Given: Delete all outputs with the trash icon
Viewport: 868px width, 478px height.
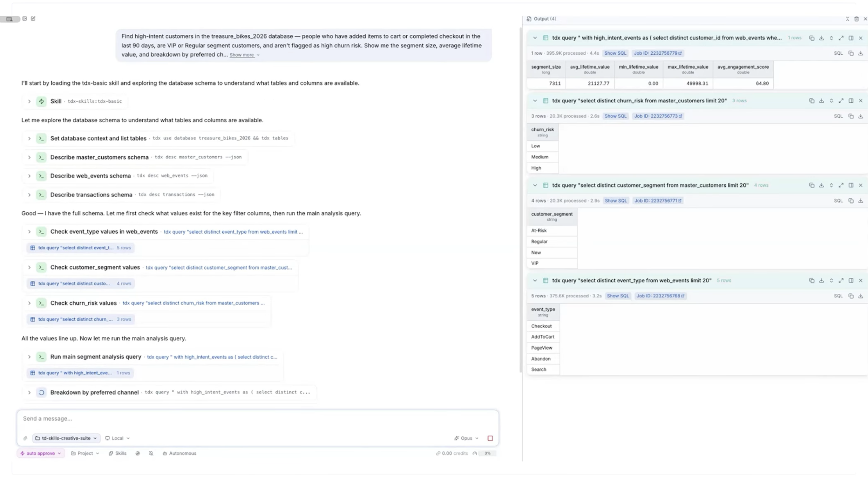Looking at the screenshot, I should [856, 19].
